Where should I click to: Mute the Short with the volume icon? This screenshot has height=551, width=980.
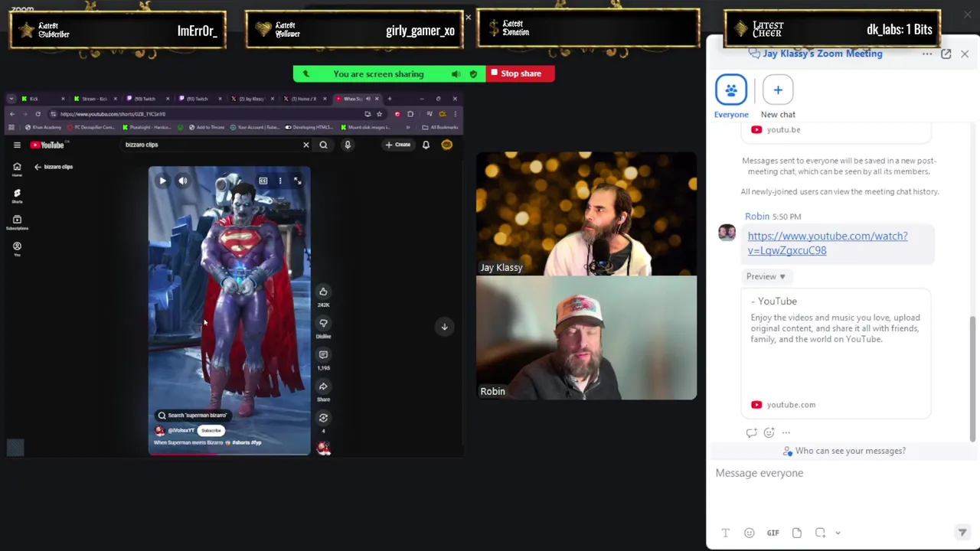tap(183, 181)
